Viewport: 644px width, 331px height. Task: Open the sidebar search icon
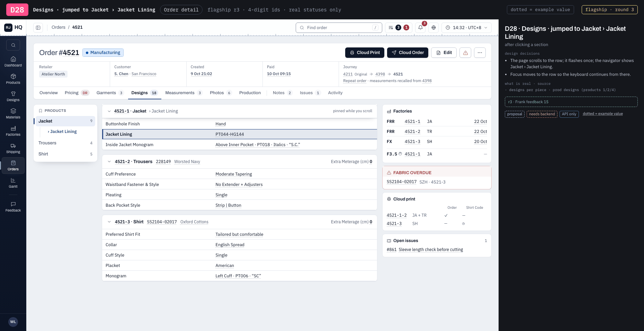(13, 45)
